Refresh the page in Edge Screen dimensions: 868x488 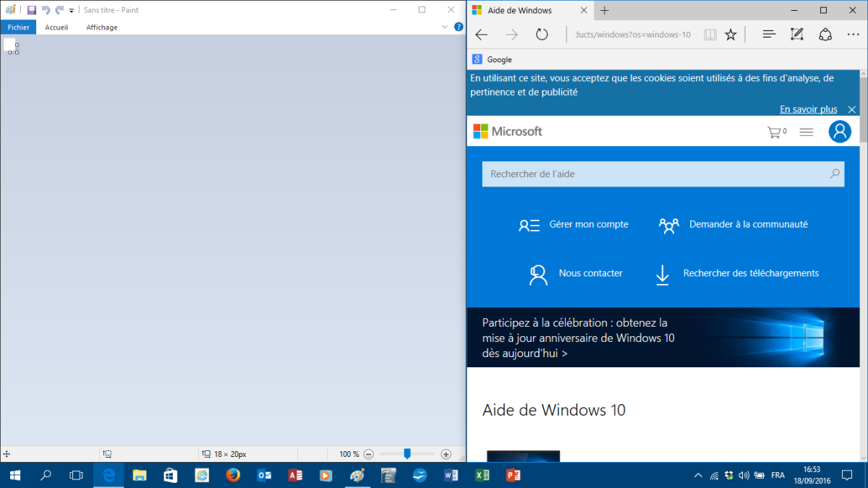542,35
